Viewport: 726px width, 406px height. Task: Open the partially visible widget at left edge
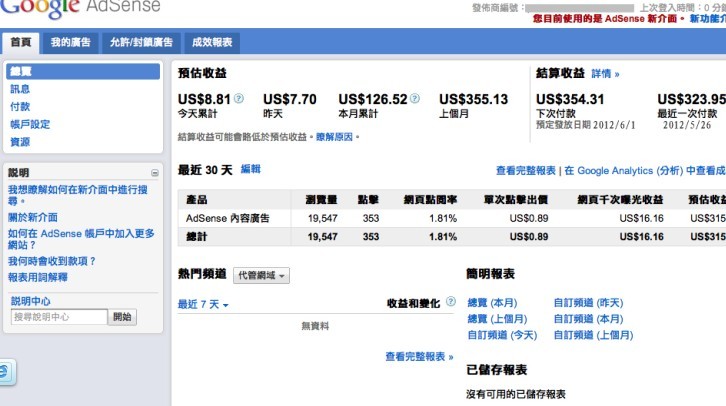tap(6, 372)
